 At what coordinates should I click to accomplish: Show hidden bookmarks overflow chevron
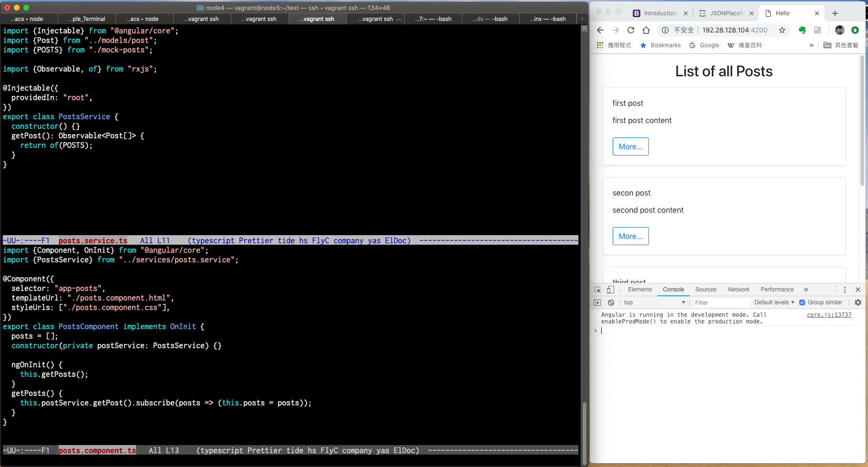tap(811, 45)
